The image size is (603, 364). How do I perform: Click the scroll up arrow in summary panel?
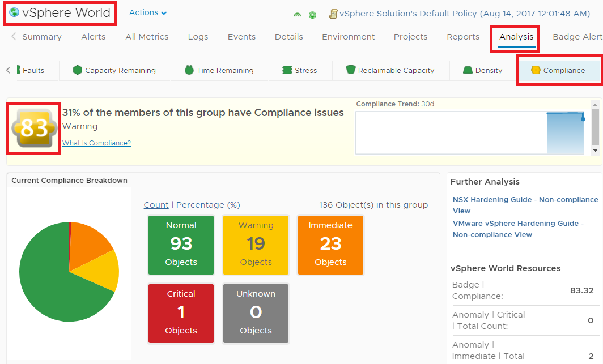(x=595, y=104)
